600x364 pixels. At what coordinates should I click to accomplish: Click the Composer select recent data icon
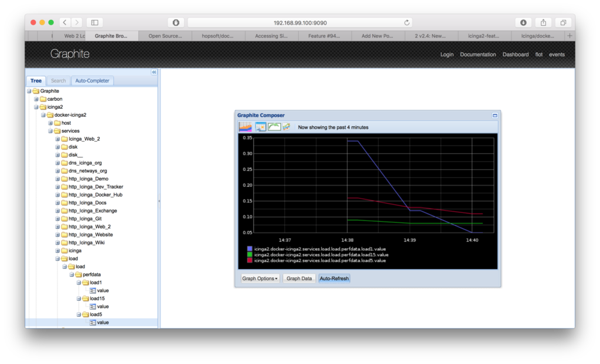[x=246, y=127]
